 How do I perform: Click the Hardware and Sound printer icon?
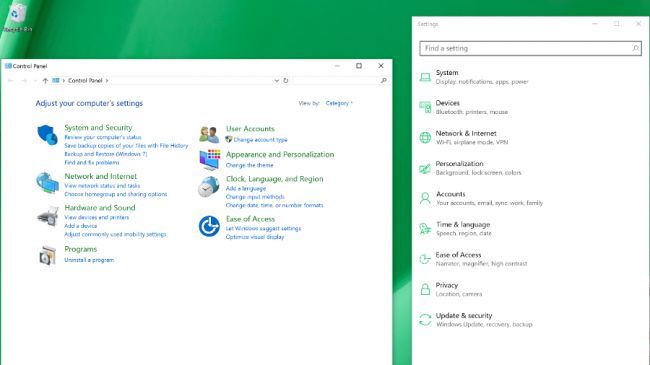(x=47, y=216)
